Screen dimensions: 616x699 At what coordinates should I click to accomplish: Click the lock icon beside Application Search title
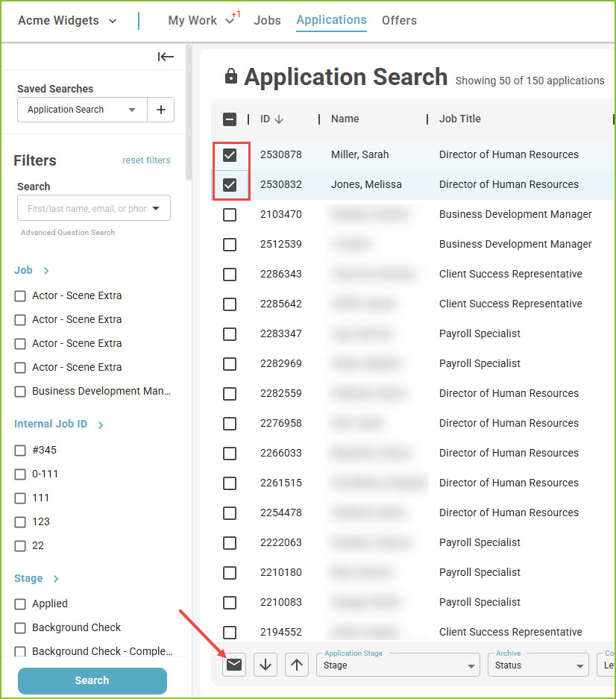[231, 76]
